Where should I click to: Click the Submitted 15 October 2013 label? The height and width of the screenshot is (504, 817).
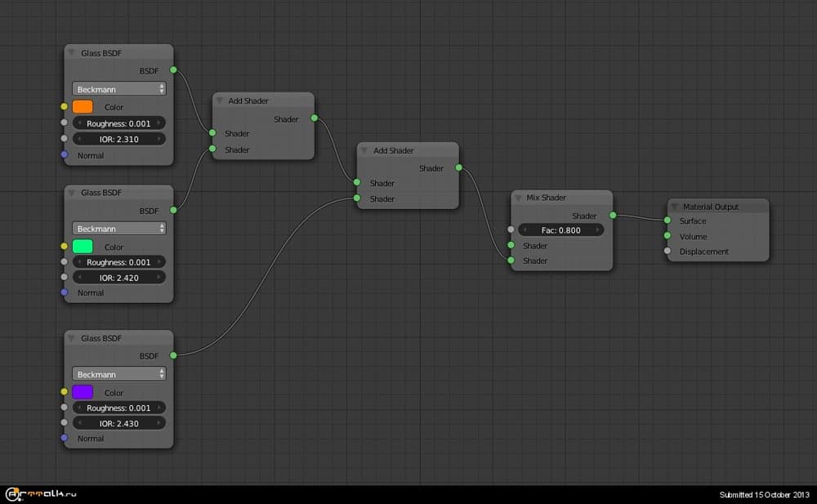pos(765,493)
